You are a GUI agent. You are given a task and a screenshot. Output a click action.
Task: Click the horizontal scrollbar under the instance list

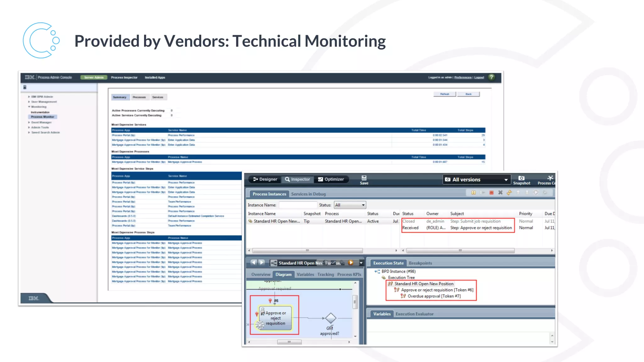pyautogui.click(x=308, y=250)
